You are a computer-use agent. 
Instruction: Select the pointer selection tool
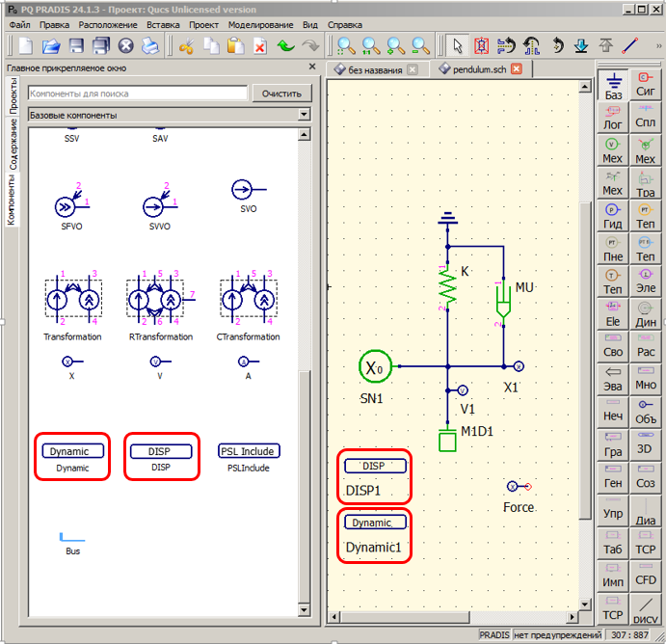coord(458,45)
